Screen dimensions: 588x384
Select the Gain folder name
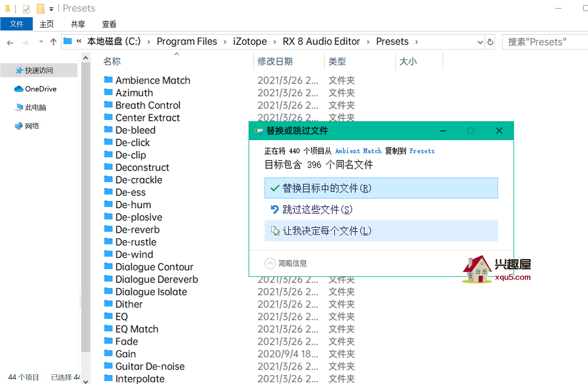point(126,354)
